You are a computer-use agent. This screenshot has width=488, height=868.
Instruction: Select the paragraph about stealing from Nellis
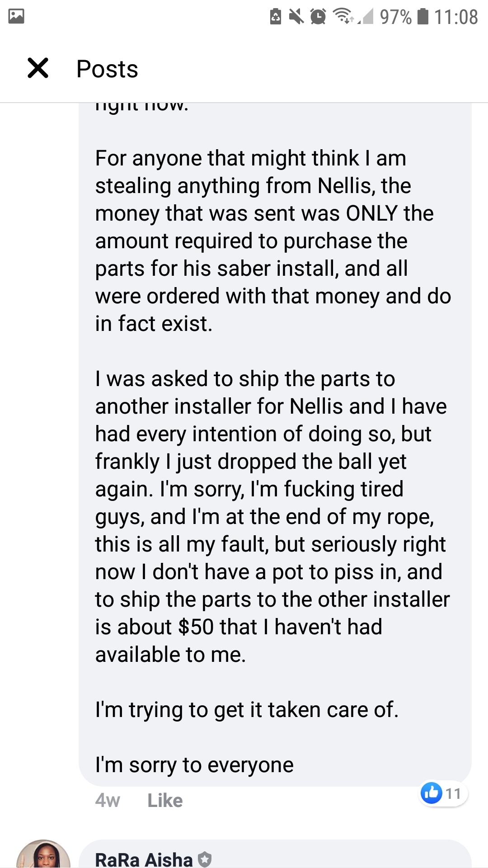273,241
